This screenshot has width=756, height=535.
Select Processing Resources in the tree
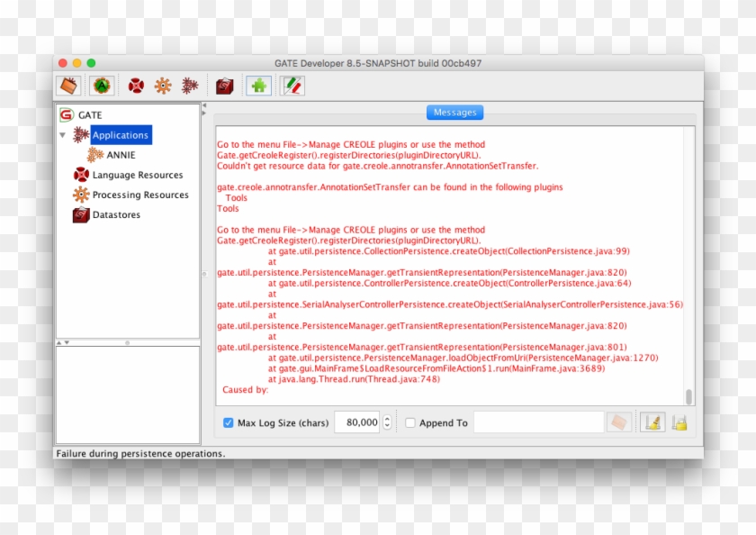pos(140,195)
